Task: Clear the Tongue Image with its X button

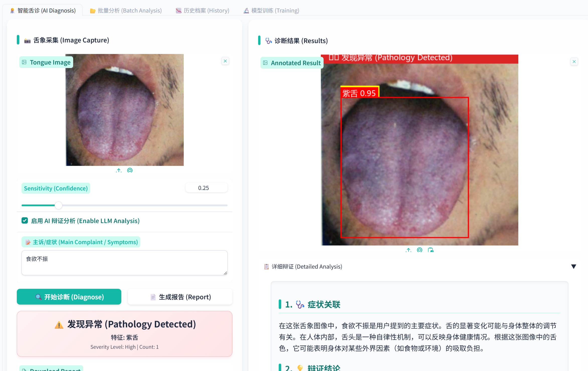Action: [x=225, y=61]
